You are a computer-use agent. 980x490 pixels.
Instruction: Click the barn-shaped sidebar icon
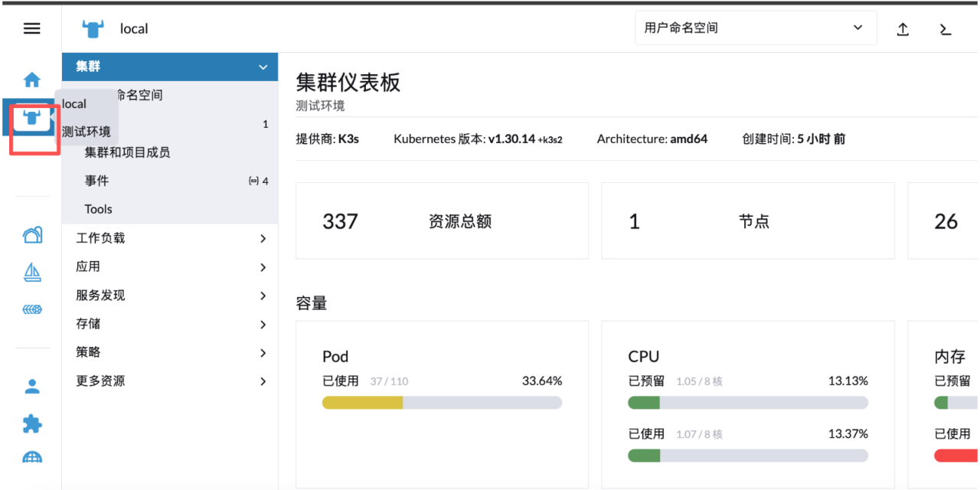pyautogui.click(x=32, y=235)
